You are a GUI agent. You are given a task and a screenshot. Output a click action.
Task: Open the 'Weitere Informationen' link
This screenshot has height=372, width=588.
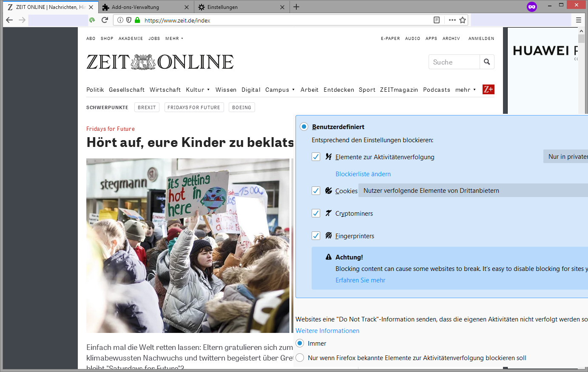327,331
